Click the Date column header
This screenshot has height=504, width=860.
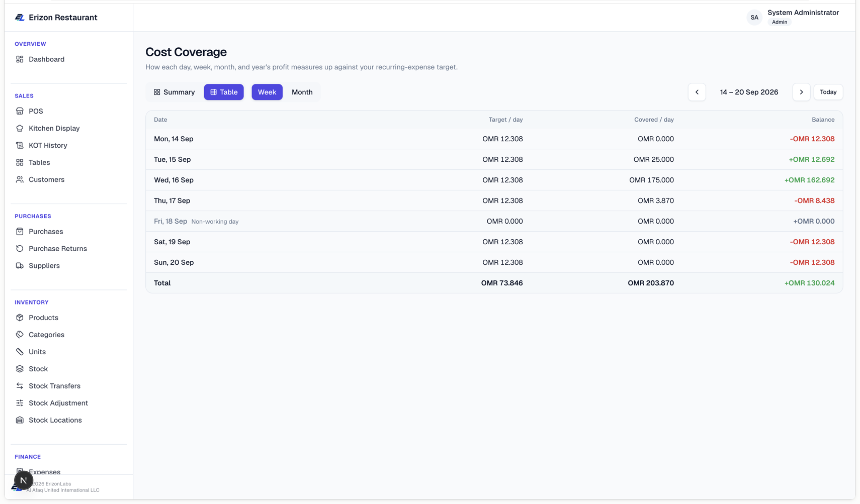pyautogui.click(x=160, y=120)
